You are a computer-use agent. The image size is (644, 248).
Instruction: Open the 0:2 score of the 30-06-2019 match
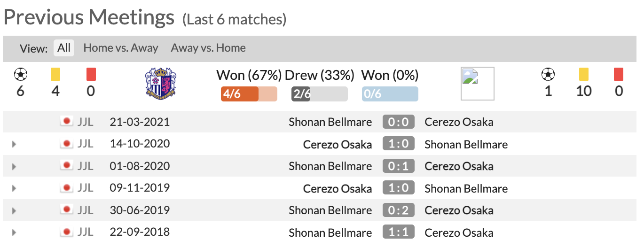399,210
